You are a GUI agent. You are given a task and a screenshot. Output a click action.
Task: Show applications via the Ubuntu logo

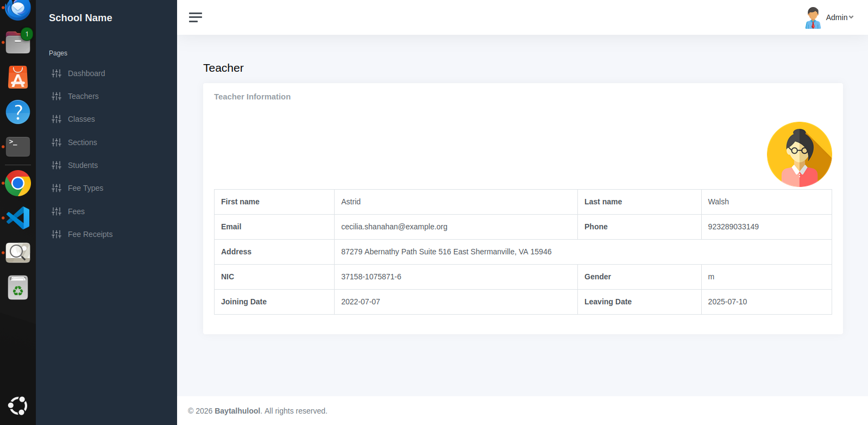[x=18, y=405]
